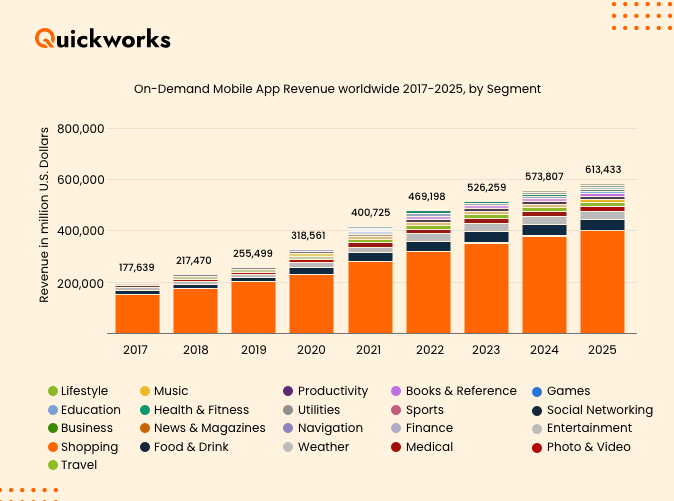Click the Games legend blue dot
Image resolution: width=674 pixels, height=501 pixels.
pyautogui.click(x=537, y=391)
